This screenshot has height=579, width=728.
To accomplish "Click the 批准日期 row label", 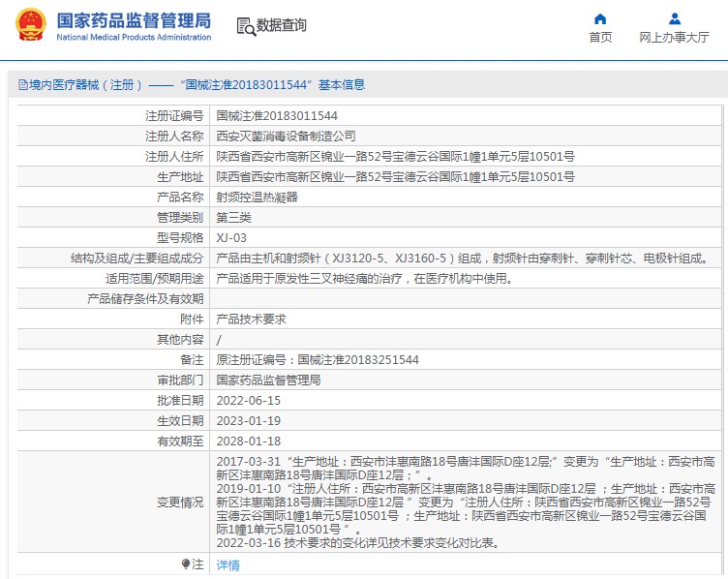I will 180,401.
